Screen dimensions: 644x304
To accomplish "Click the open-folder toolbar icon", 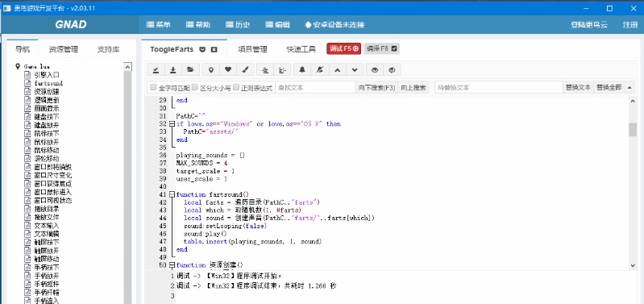I will [x=190, y=70].
